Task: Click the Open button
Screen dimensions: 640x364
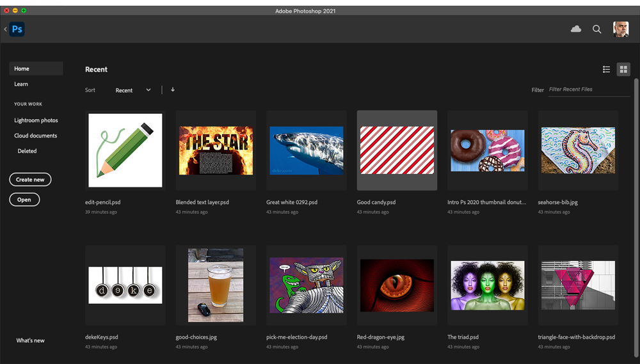Action: tap(24, 200)
